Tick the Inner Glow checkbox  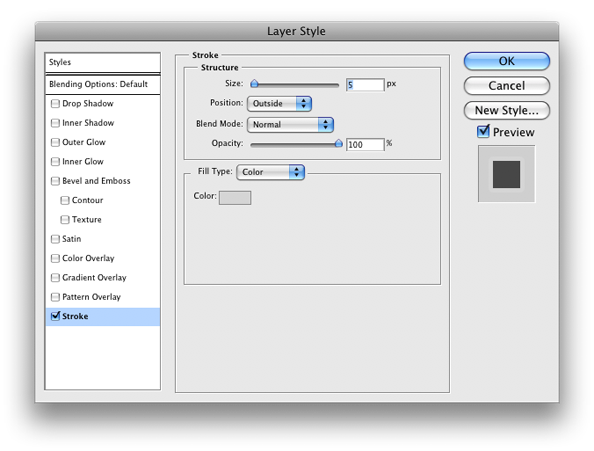pos(55,161)
